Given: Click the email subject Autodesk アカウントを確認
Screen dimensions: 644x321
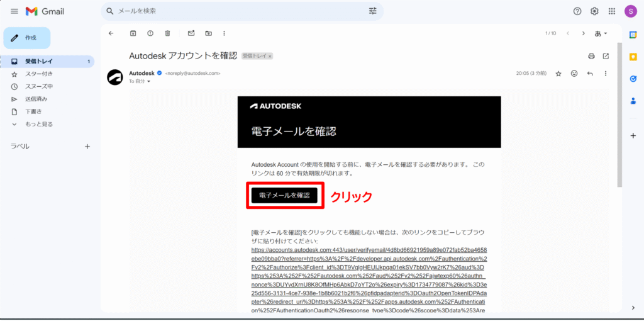Looking at the screenshot, I should pos(183,56).
